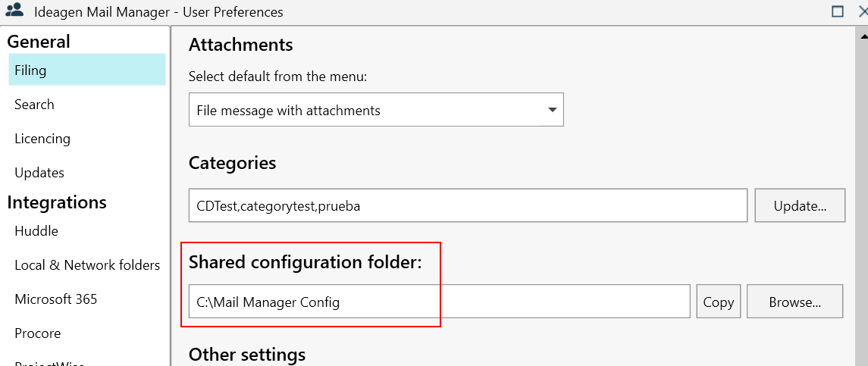Go to the Search preferences page
This screenshot has width=868, height=366.
34,105
